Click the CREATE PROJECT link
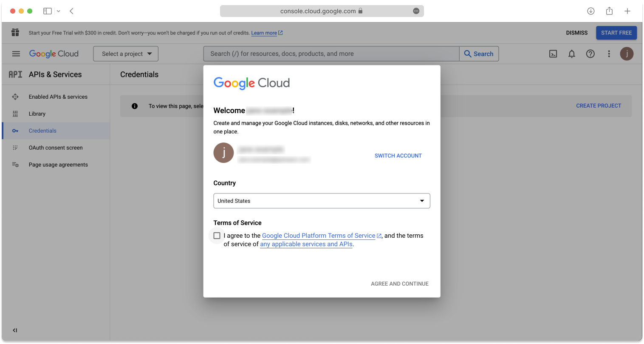 point(599,105)
